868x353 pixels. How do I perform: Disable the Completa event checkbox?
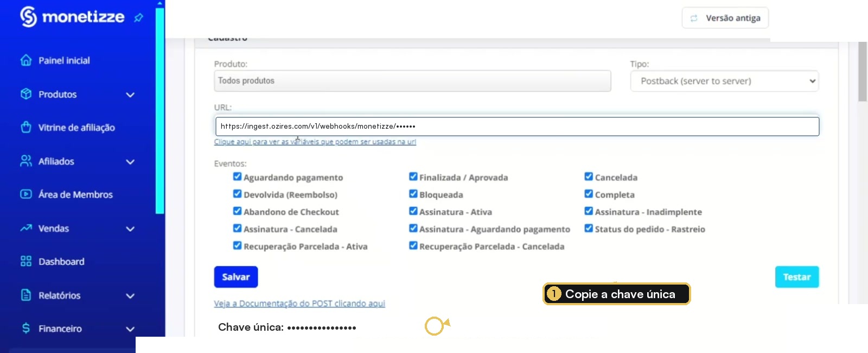coord(589,194)
